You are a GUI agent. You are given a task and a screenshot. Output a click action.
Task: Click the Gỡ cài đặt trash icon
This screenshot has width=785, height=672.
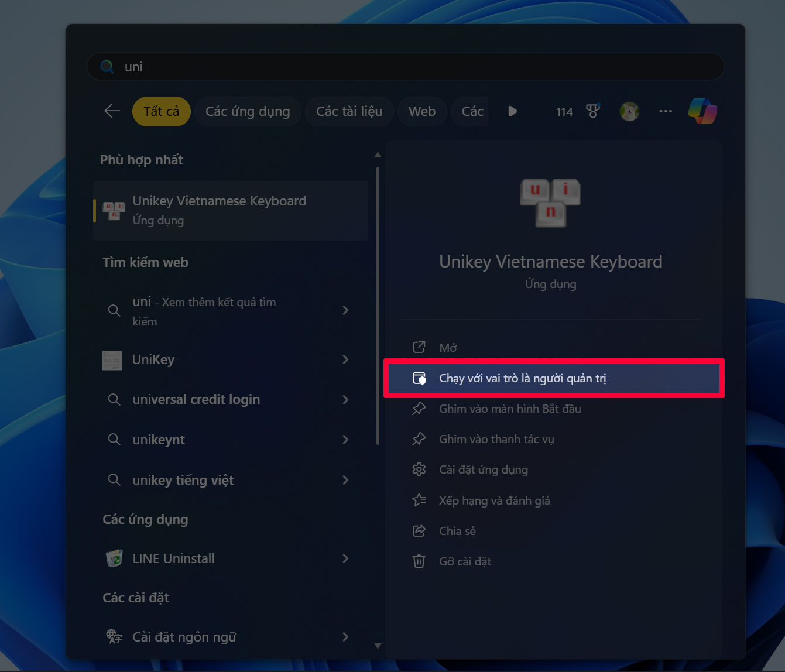(419, 561)
